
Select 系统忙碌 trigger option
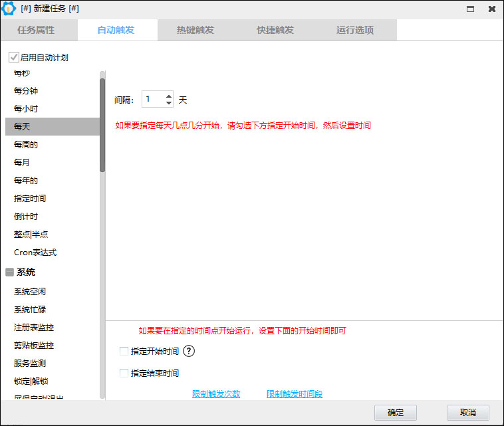[53, 310]
